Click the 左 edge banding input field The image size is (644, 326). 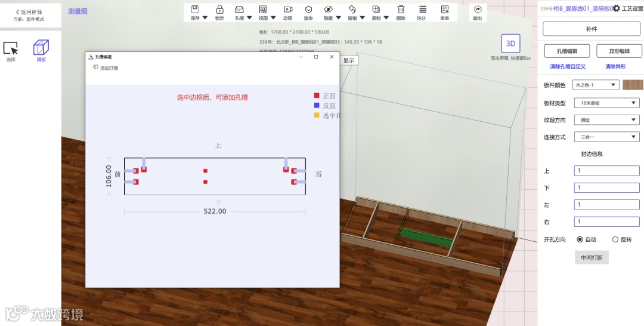(606, 204)
